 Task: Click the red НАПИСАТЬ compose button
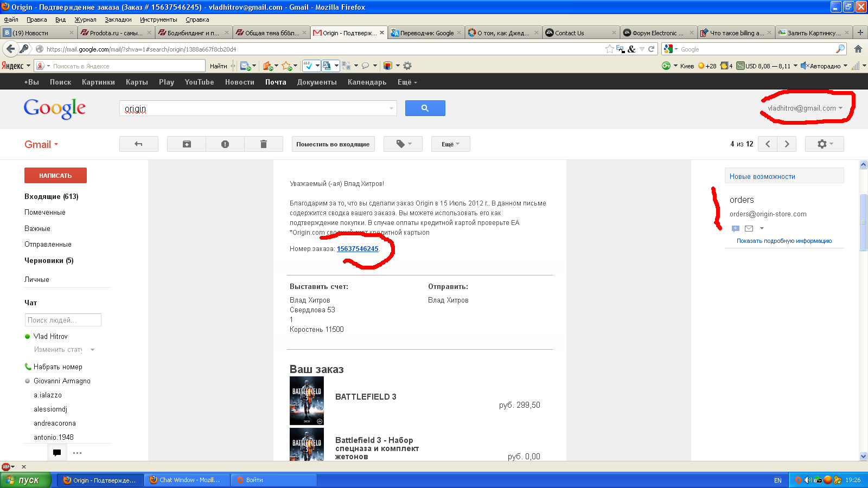(55, 175)
